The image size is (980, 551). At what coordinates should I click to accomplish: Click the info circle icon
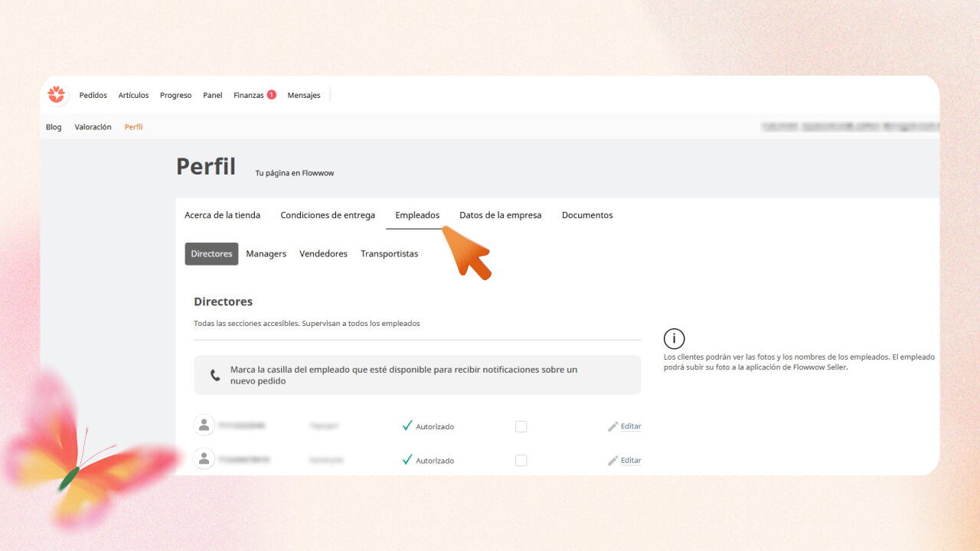674,339
